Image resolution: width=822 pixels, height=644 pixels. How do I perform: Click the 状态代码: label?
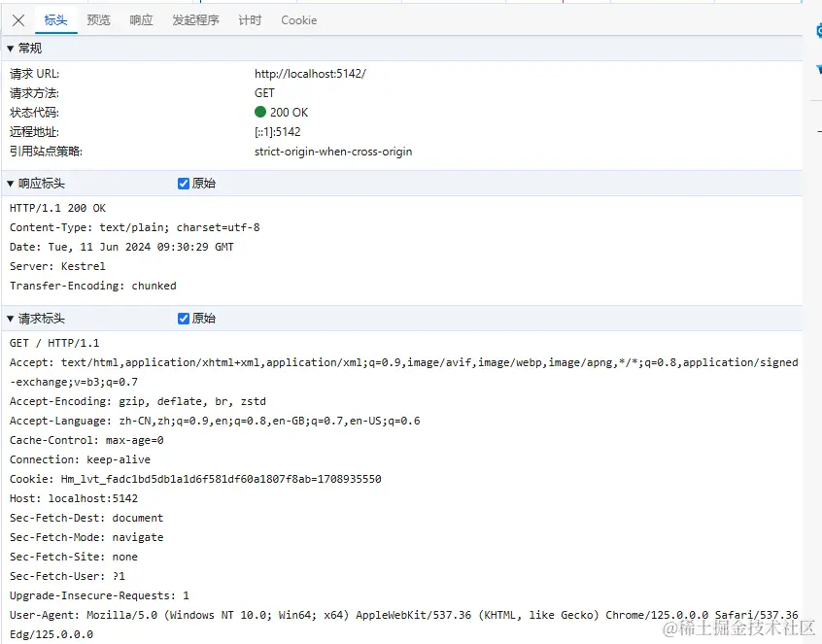35,113
